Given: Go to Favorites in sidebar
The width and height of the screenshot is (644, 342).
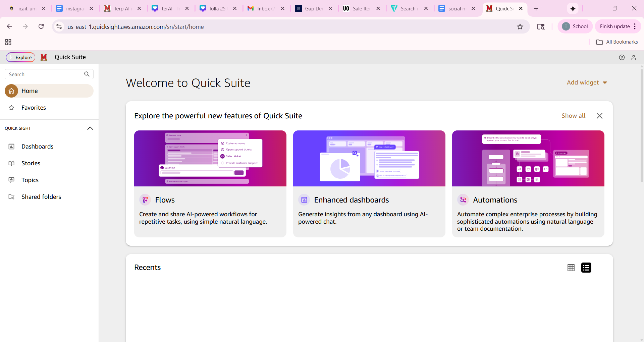Looking at the screenshot, I should point(34,108).
